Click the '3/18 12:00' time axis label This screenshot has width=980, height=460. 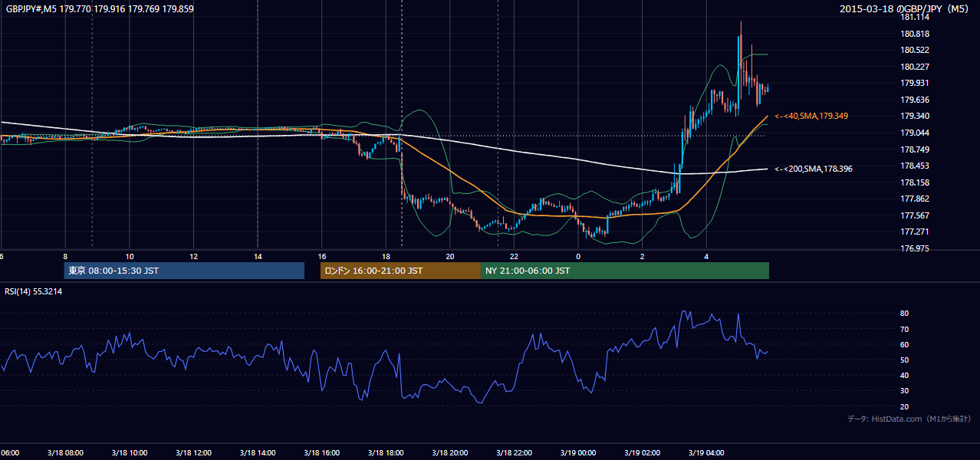point(192,453)
